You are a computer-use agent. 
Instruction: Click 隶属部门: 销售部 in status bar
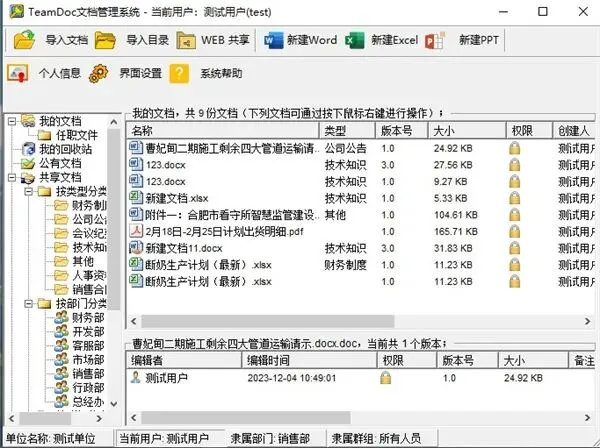(x=270, y=438)
